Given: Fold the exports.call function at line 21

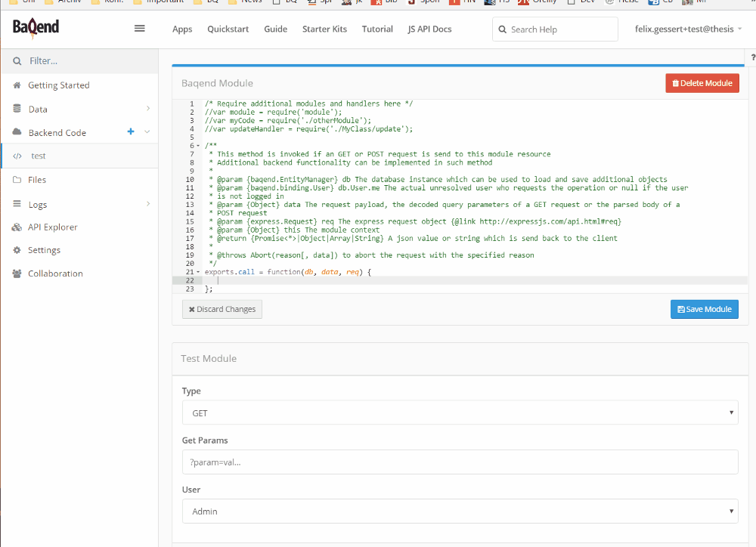Looking at the screenshot, I should pos(198,272).
